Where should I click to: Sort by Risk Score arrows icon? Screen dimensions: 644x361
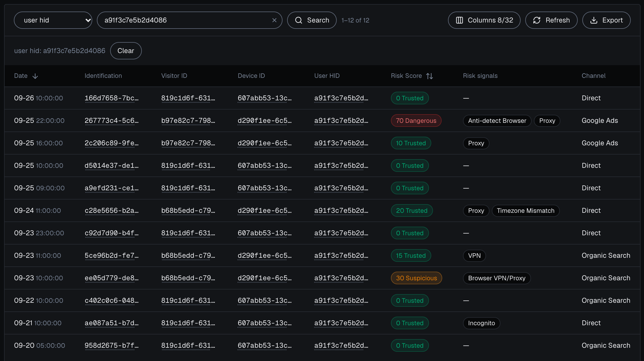[x=430, y=76]
